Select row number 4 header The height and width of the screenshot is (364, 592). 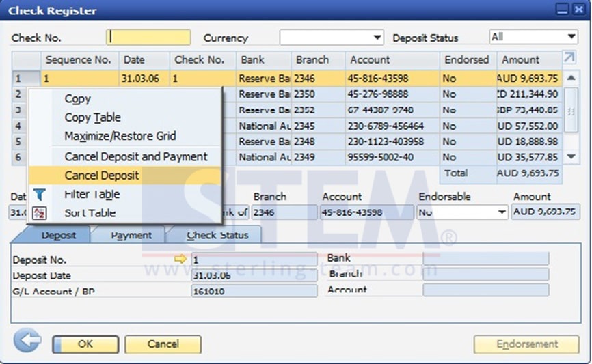click(x=21, y=126)
